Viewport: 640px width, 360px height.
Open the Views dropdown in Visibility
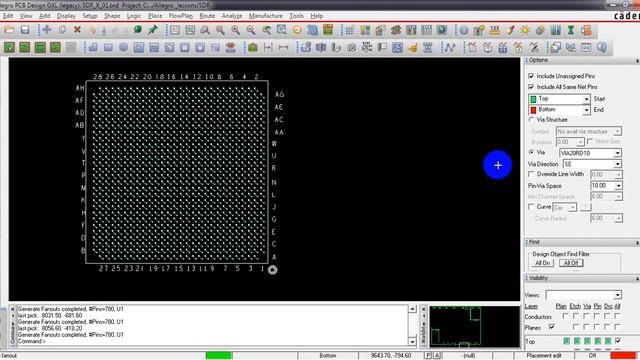click(618, 295)
